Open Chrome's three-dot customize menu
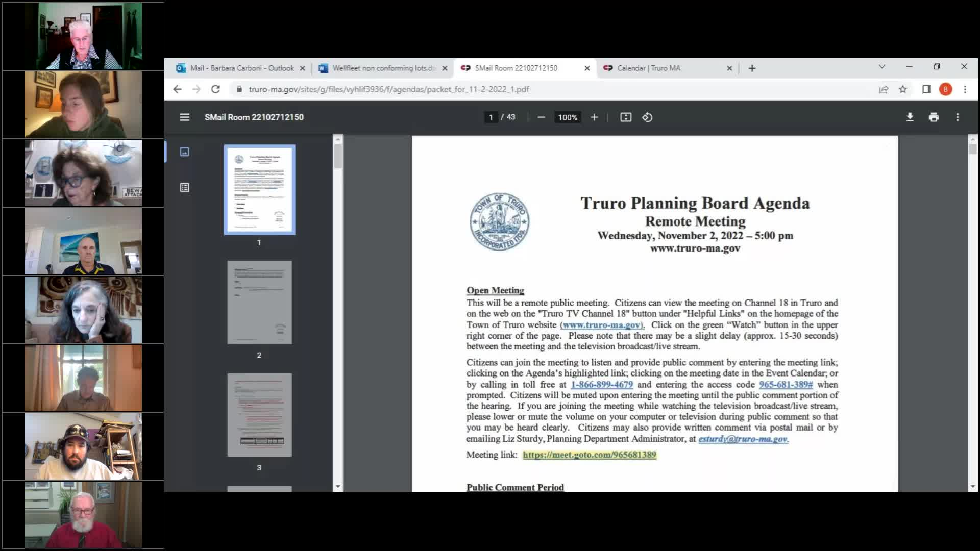The height and width of the screenshot is (551, 980). click(966, 89)
